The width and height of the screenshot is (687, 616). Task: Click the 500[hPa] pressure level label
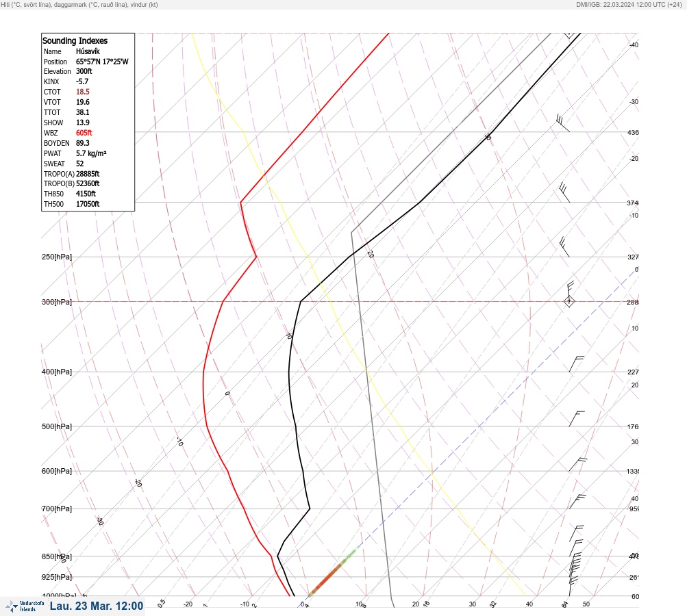(57, 426)
